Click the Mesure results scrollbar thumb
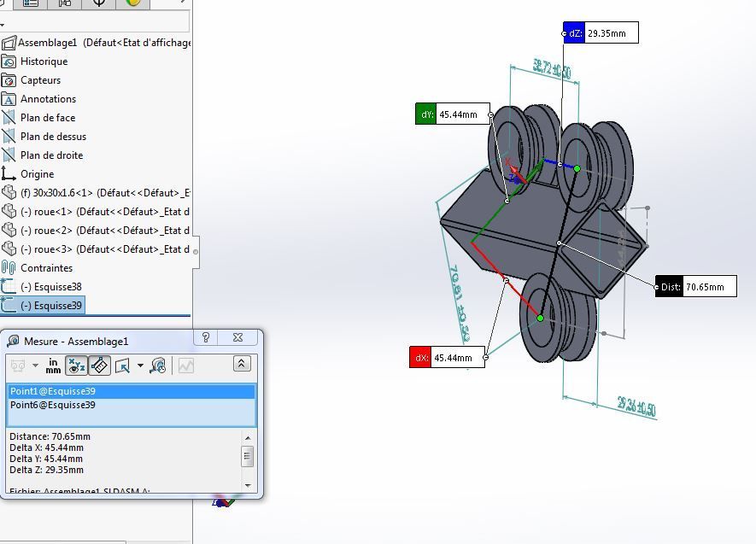Screen dimensions: 756x544 click(248, 456)
